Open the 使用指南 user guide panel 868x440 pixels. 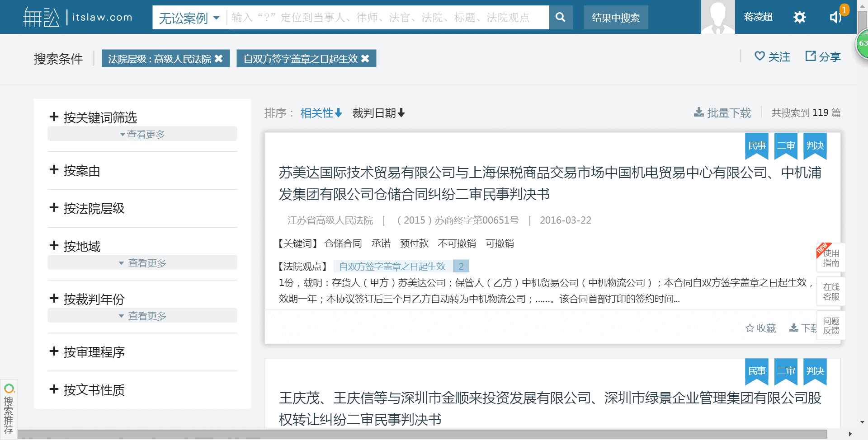click(x=831, y=258)
